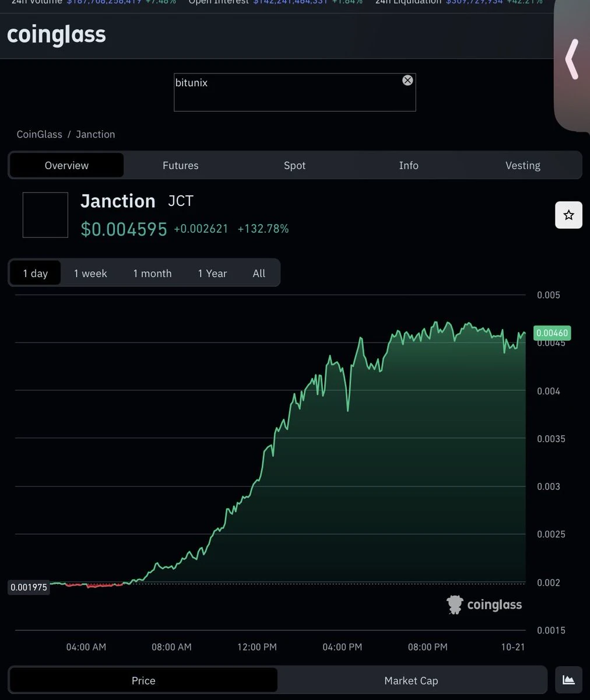Screen dimensions: 590x700
Task: Switch to the Futures tab
Action: coord(181,165)
